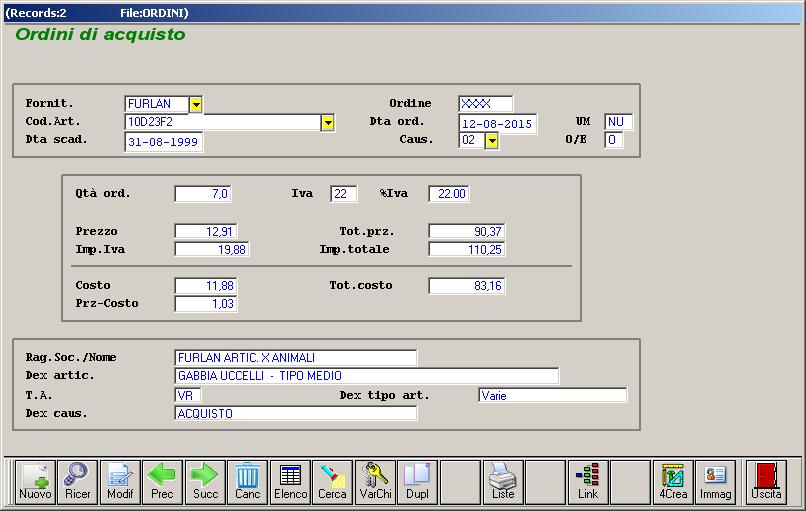Delete record using Canc trash icon
The height and width of the screenshot is (511, 806).
[248, 482]
